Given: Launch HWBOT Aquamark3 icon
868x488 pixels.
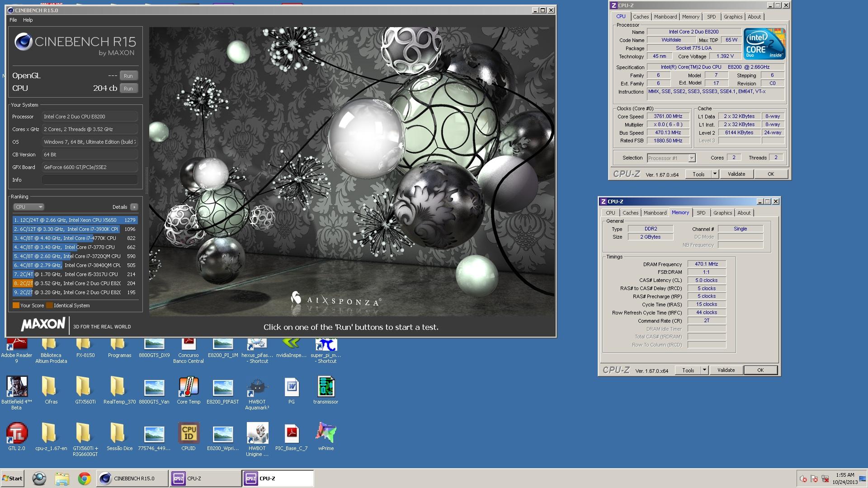Looking at the screenshot, I should point(257,393).
